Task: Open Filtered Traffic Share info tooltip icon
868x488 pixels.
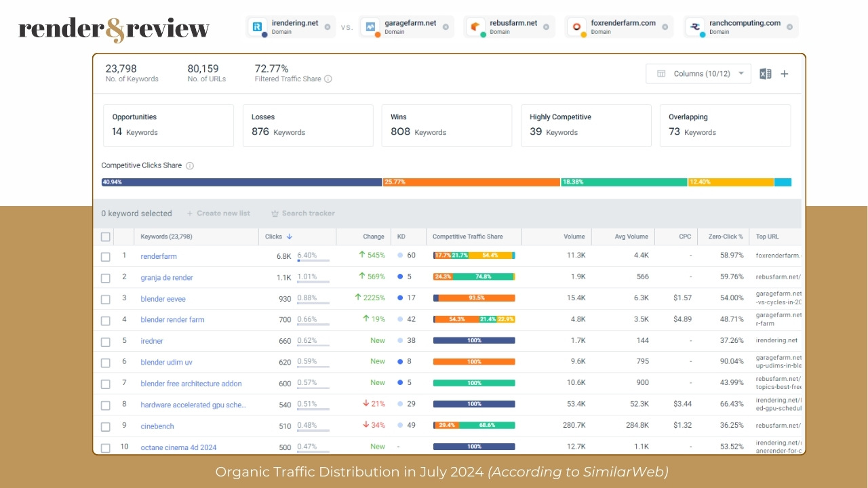Action: 328,79
